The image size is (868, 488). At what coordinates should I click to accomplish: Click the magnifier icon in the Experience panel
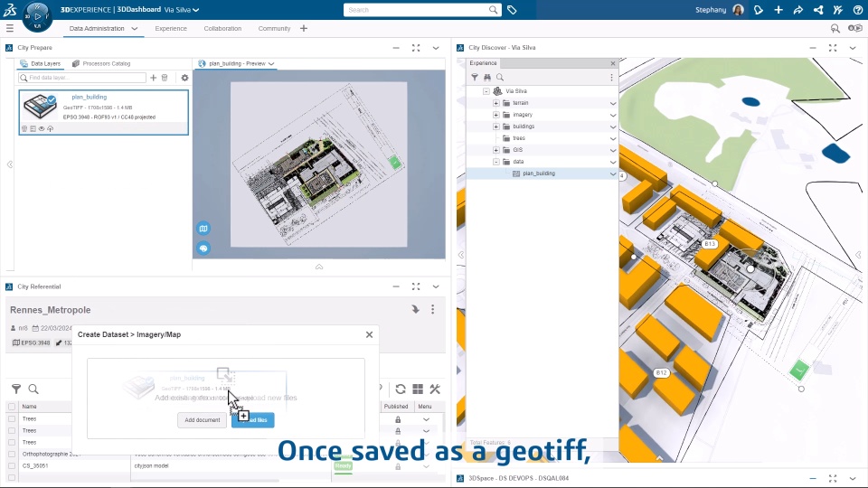pos(500,78)
